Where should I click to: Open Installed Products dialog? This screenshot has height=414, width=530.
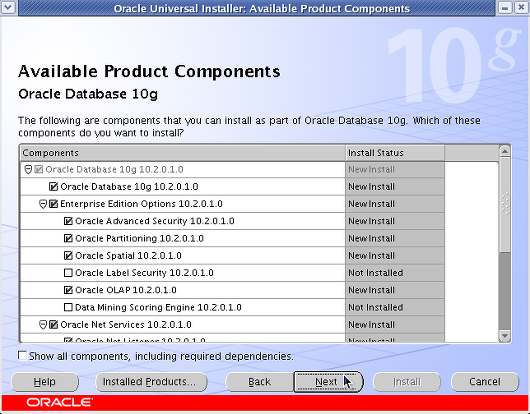click(151, 382)
